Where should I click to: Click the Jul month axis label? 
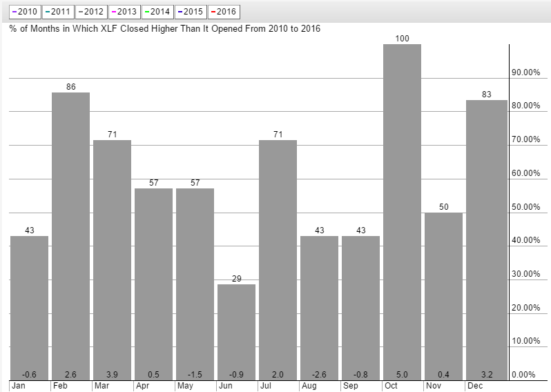(x=266, y=386)
